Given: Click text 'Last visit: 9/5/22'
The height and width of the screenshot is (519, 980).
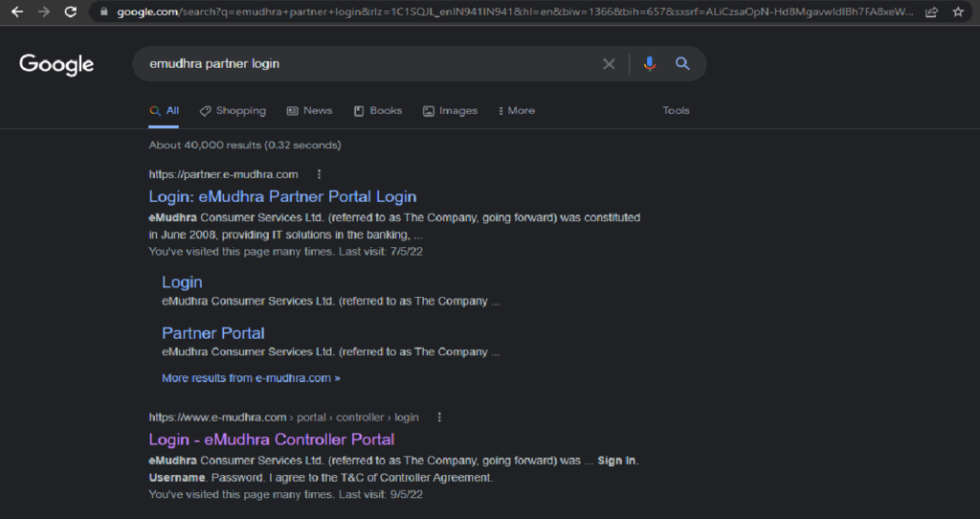Looking at the screenshot, I should point(381,494).
